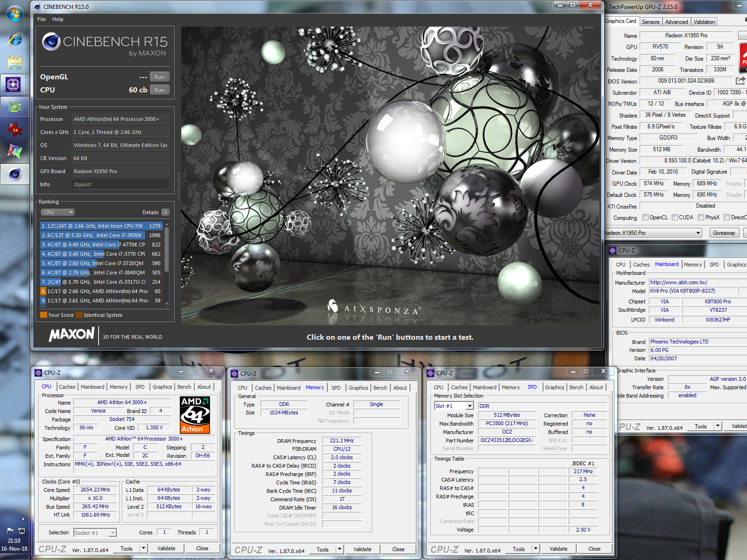Click the Cinebench sphere taskbar icon
The height and width of the screenshot is (560, 747).
pyautogui.click(x=15, y=174)
